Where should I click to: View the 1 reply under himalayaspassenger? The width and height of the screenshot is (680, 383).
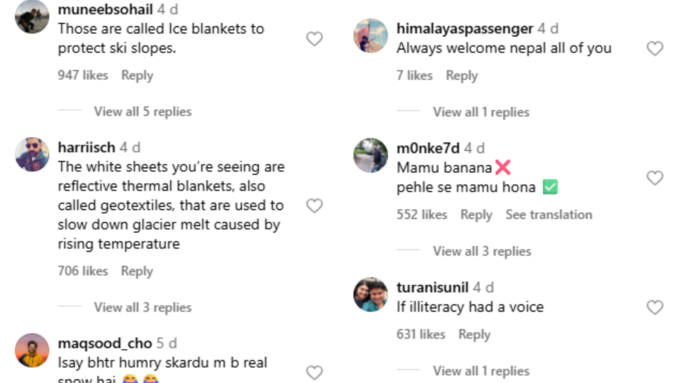coord(481,112)
